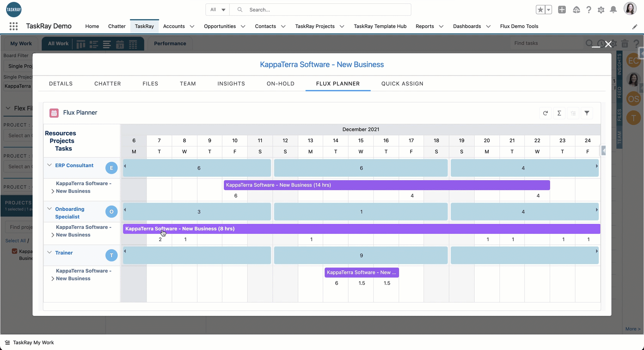Screen dimensions: 644x350
Task: Click the Flux Planner calendar icon
Action: point(54,113)
